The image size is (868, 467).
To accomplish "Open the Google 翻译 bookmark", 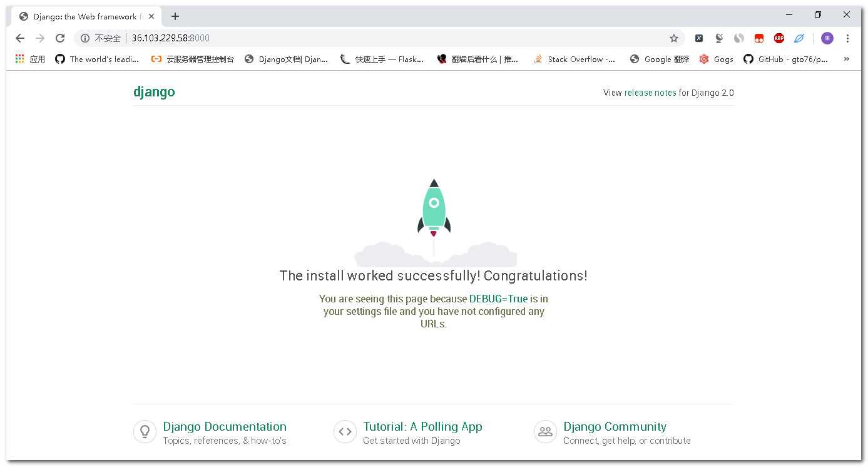I will tap(659, 59).
